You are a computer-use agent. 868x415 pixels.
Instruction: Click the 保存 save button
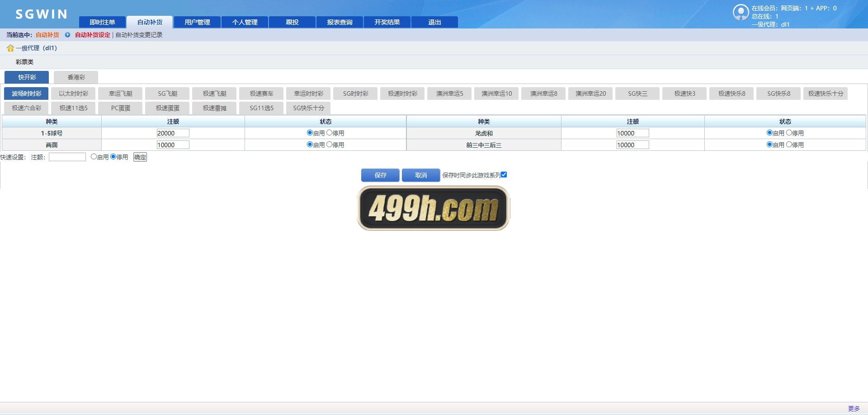pyautogui.click(x=380, y=175)
